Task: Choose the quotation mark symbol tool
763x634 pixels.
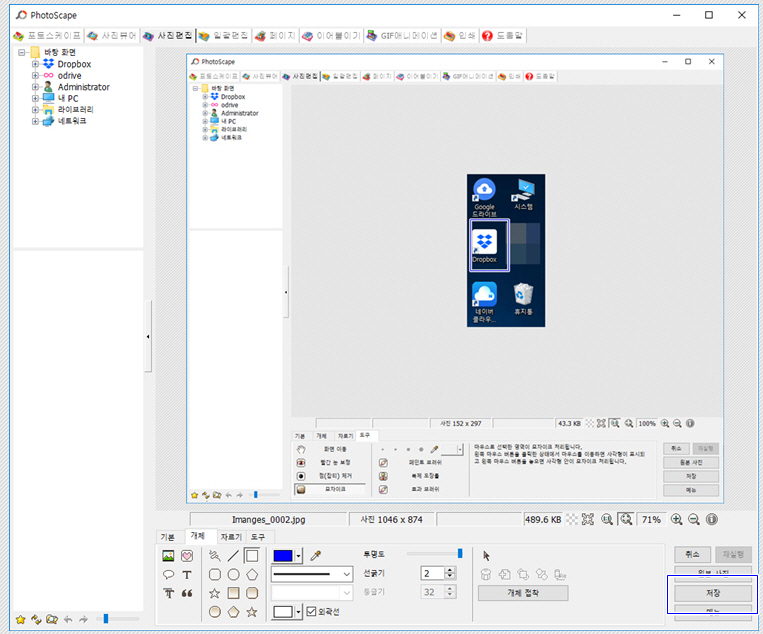Action: click(x=187, y=593)
